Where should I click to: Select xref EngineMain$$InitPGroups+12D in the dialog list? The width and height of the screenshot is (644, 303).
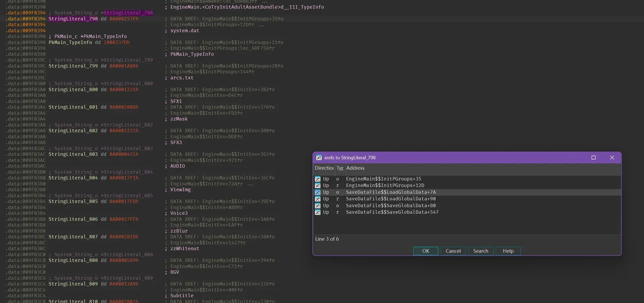[x=467, y=186]
